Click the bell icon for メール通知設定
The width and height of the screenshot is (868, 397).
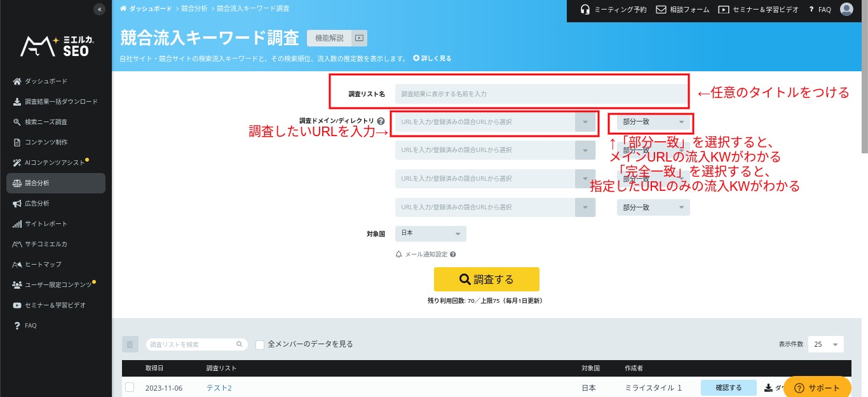tap(399, 254)
